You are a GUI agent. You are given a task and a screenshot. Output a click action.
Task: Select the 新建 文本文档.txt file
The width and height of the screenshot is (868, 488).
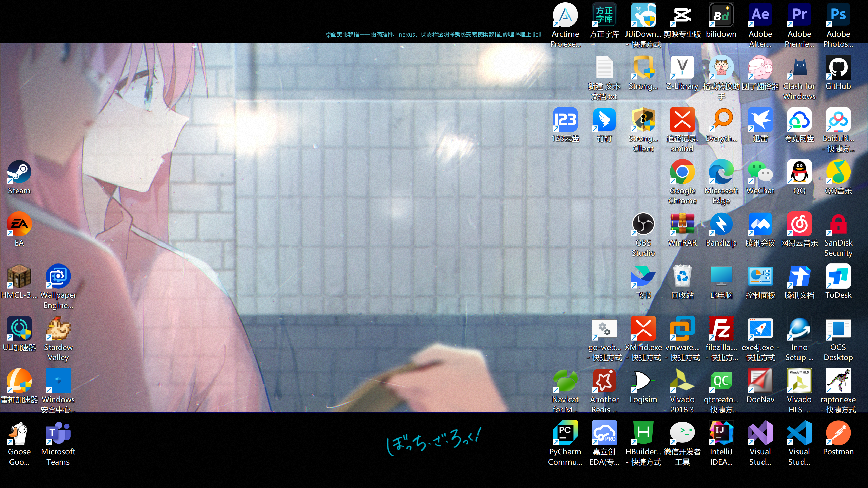click(x=604, y=68)
